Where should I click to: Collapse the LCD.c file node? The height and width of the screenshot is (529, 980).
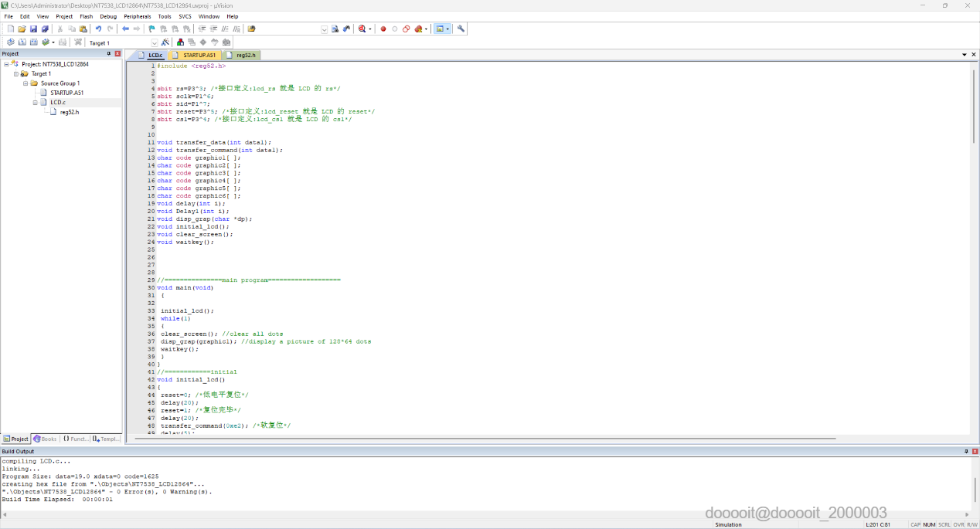35,102
